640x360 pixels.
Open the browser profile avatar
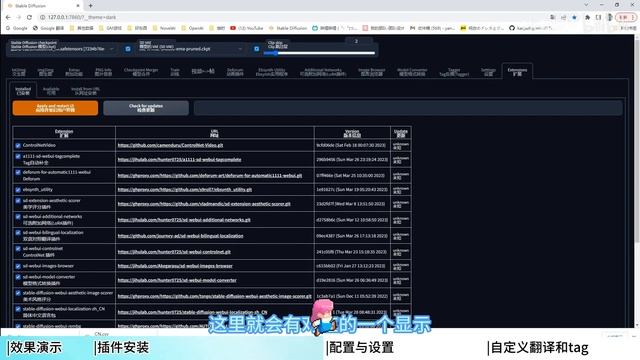tap(610, 17)
